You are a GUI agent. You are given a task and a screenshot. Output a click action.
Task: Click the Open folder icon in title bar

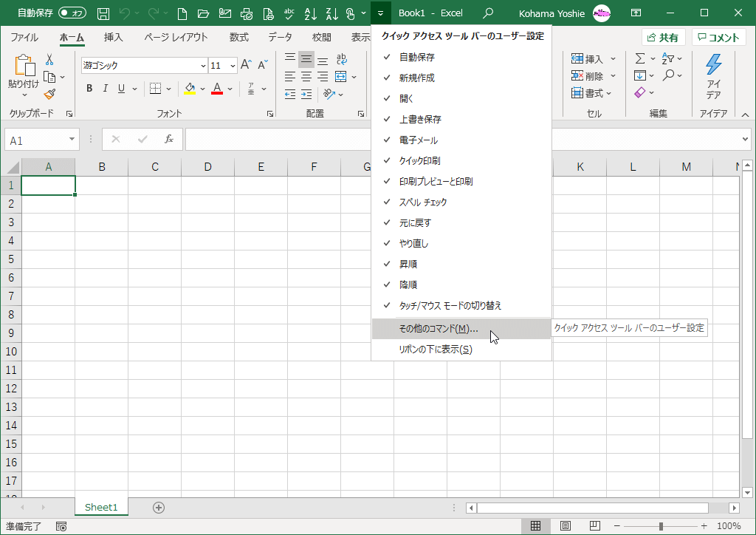(x=204, y=13)
